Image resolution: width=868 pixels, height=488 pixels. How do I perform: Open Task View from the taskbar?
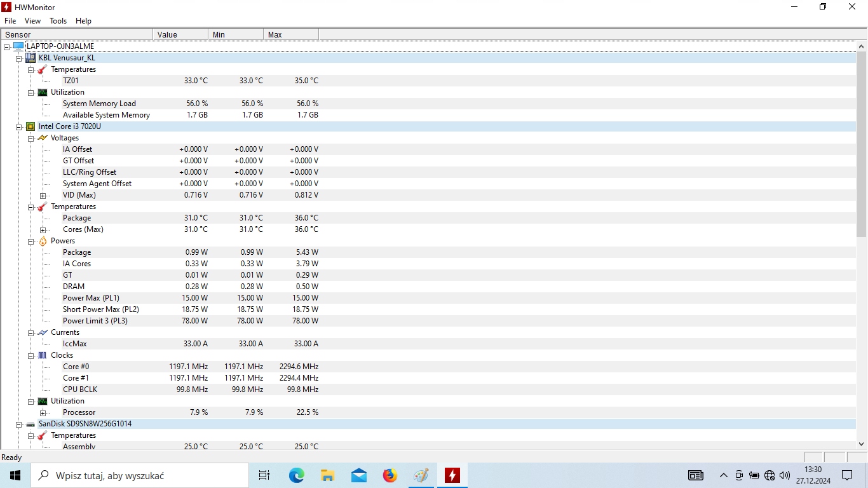click(264, 475)
